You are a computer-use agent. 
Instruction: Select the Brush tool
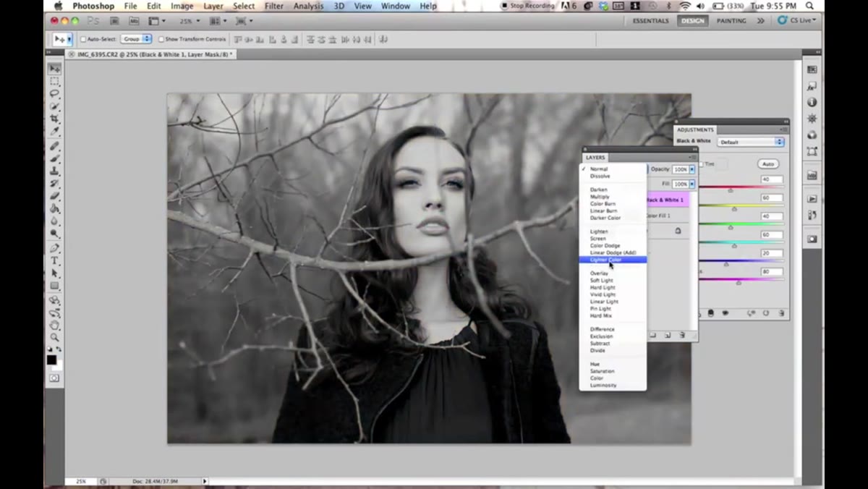click(55, 158)
